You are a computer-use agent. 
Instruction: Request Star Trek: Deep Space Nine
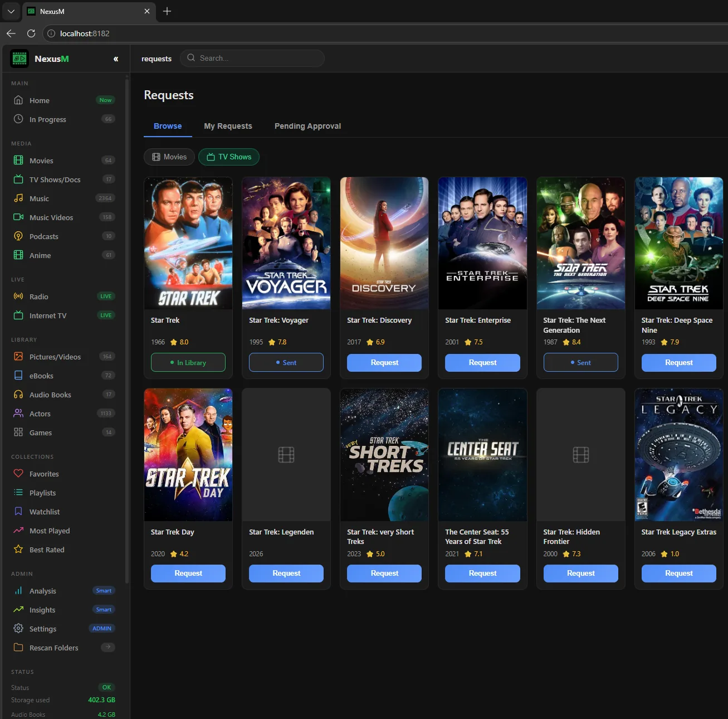pos(679,363)
